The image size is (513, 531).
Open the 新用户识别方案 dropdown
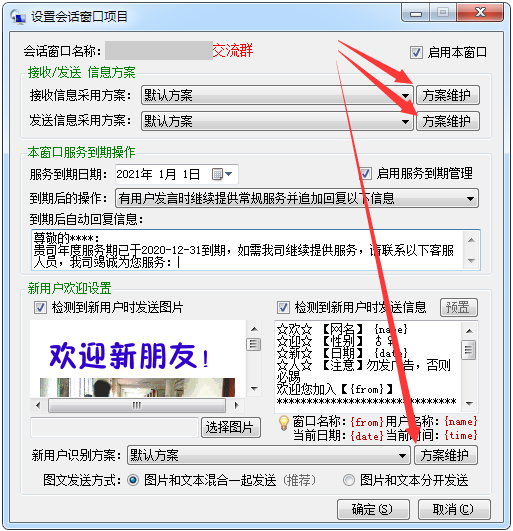coord(269,455)
